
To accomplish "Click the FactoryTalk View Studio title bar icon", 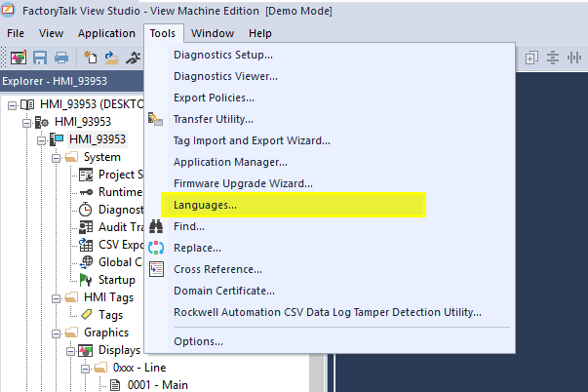I will click(x=8, y=10).
